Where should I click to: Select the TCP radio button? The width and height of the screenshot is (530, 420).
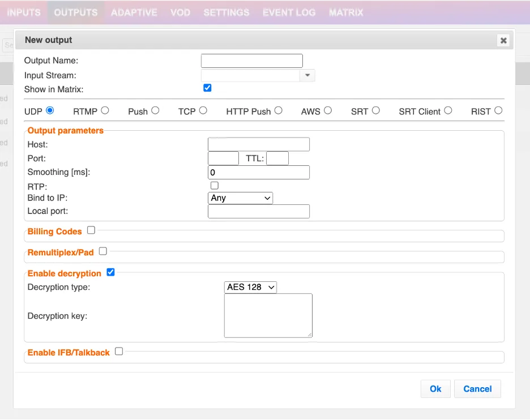coord(203,110)
